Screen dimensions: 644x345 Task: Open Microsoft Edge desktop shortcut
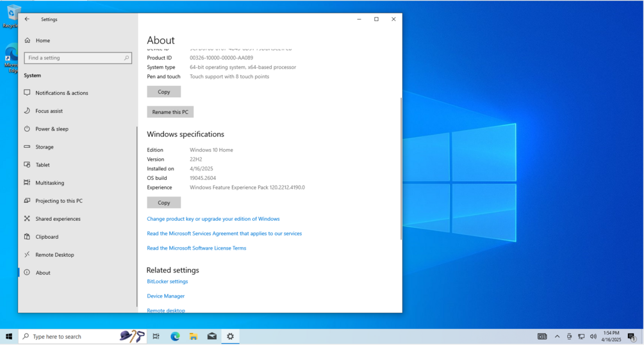[11, 60]
